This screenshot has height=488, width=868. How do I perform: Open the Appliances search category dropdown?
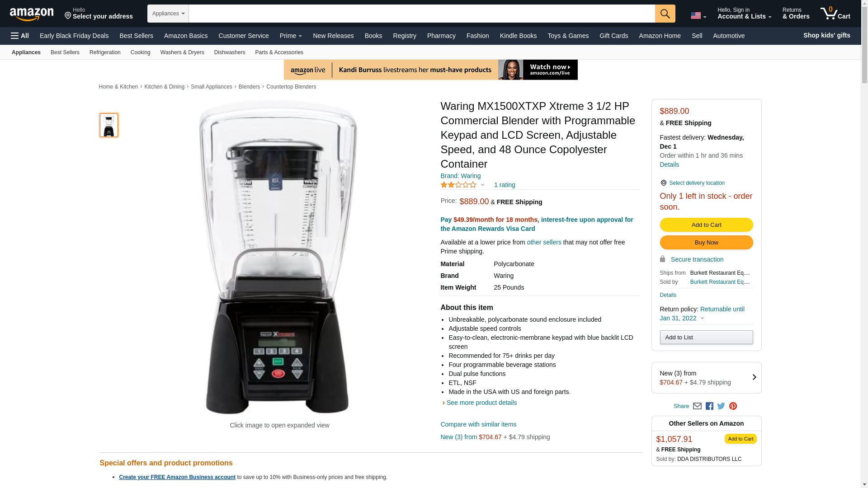168,14
